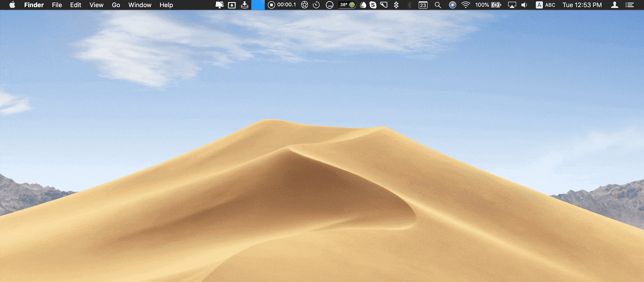Click the 00:00.1 recording timer

point(287,5)
